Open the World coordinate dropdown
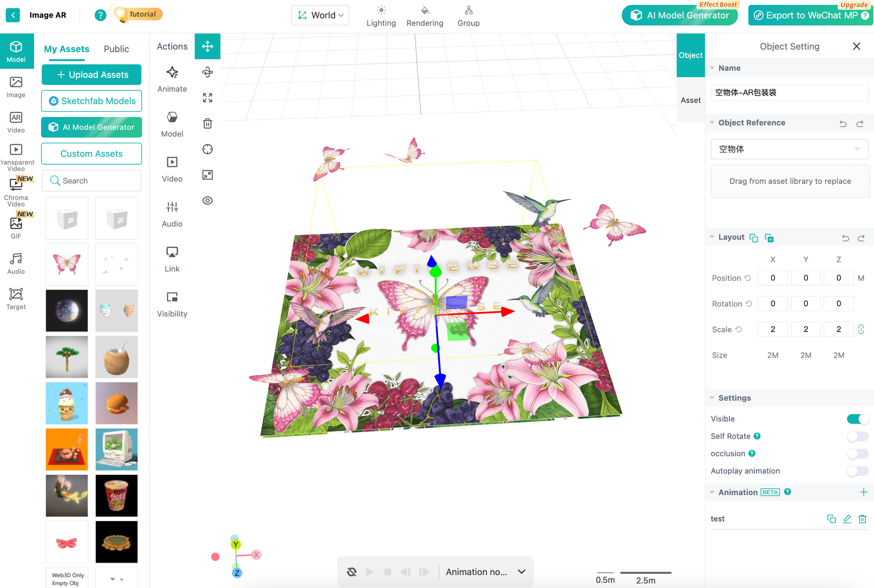Screen dimensions: 874x588 pos(320,15)
